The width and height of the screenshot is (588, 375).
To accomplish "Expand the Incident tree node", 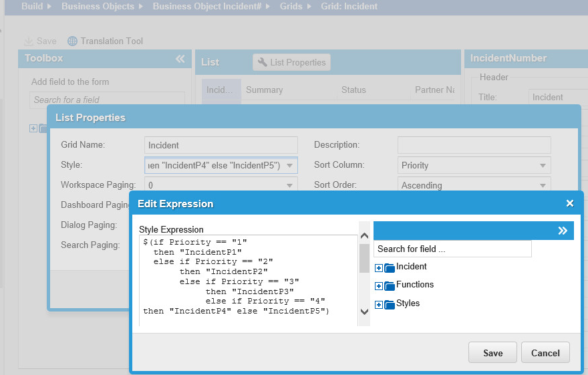I will (379, 268).
